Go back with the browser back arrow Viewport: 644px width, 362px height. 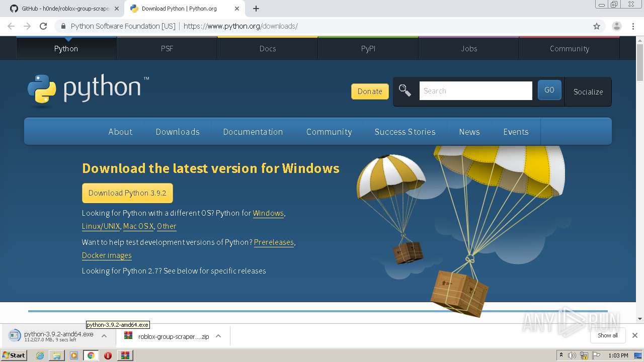tap(11, 26)
